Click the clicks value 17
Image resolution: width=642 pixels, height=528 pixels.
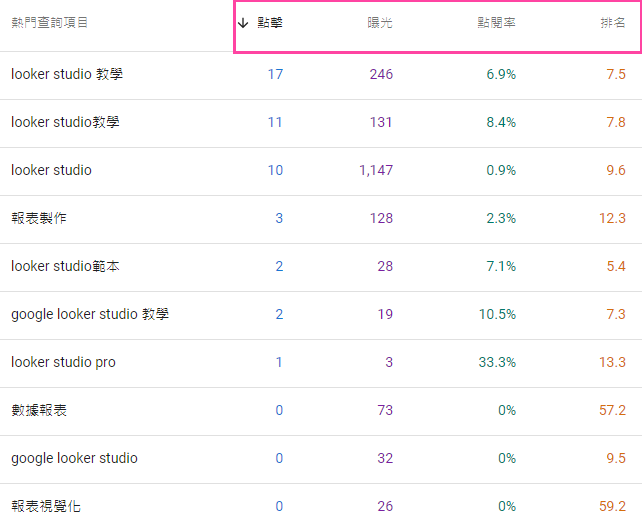point(276,74)
